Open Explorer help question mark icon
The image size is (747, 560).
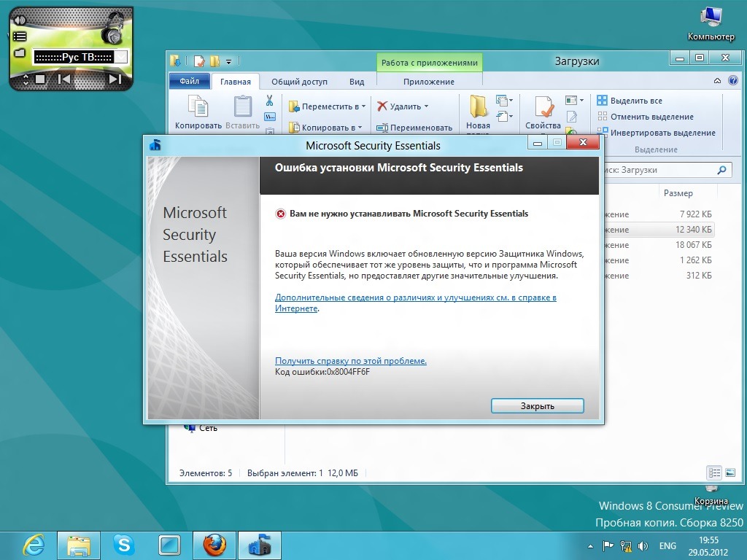(733, 80)
